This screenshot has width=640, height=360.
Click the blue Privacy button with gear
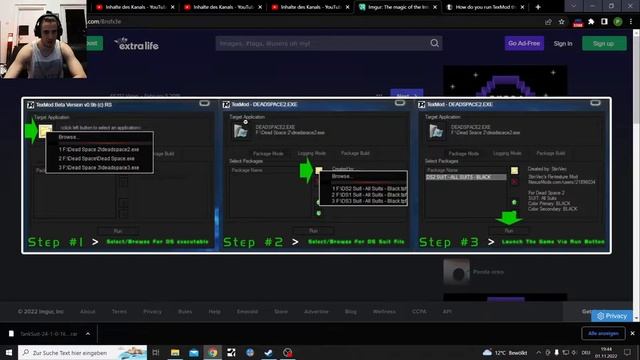click(611, 316)
